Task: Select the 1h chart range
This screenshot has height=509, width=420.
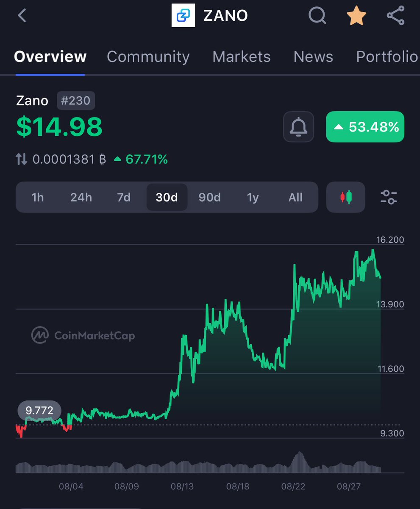Action: [x=38, y=197]
